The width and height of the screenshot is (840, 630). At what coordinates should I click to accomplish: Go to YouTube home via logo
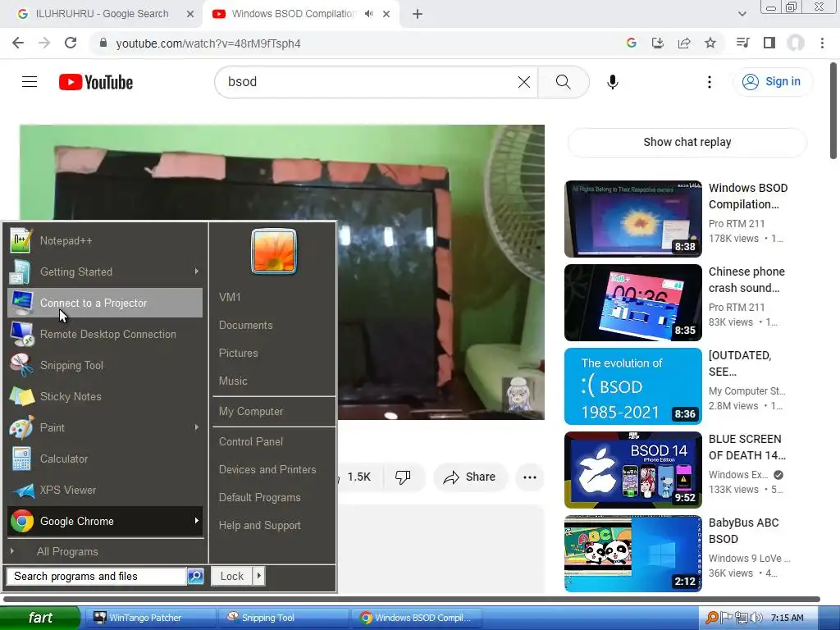click(96, 82)
